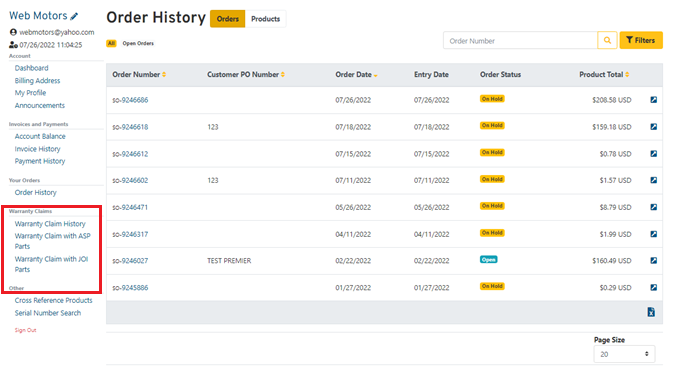Open Cross Reference Products
Screen dimensions: 674x376
(x=53, y=300)
